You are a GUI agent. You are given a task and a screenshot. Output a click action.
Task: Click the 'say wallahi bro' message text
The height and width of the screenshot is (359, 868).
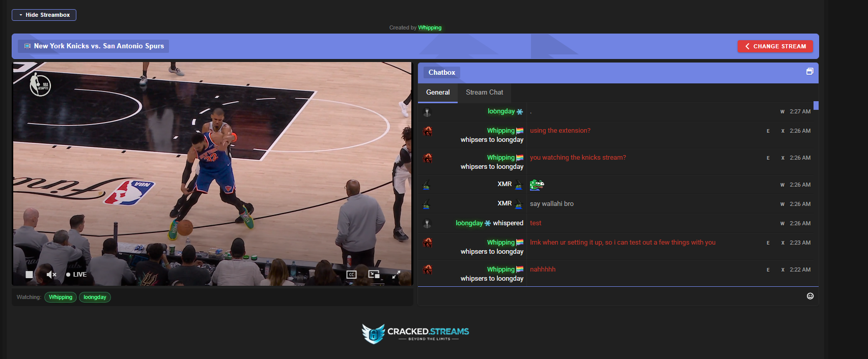552,204
